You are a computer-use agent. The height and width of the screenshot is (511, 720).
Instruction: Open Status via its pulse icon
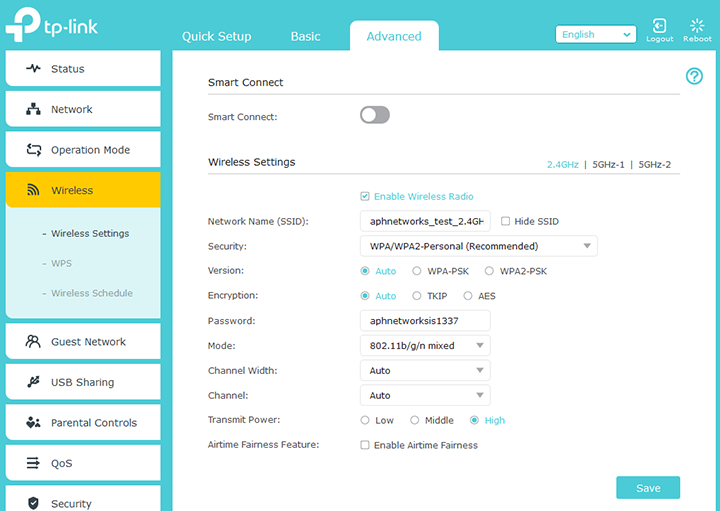click(x=33, y=69)
